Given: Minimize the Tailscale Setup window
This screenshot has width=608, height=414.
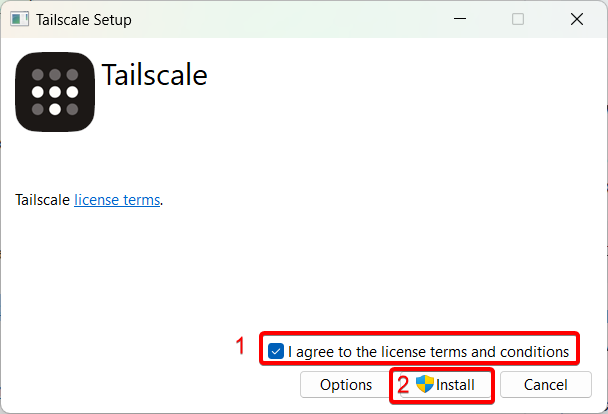Looking at the screenshot, I should pyautogui.click(x=459, y=19).
